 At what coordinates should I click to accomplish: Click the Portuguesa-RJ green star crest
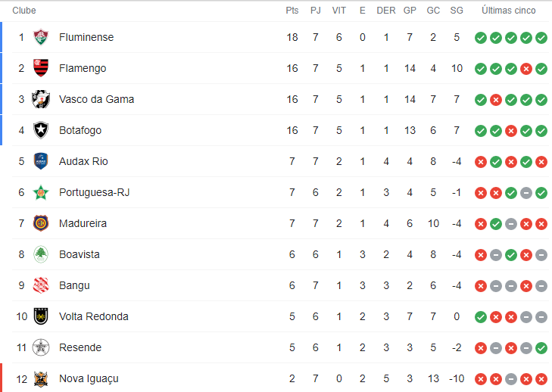[x=41, y=192]
